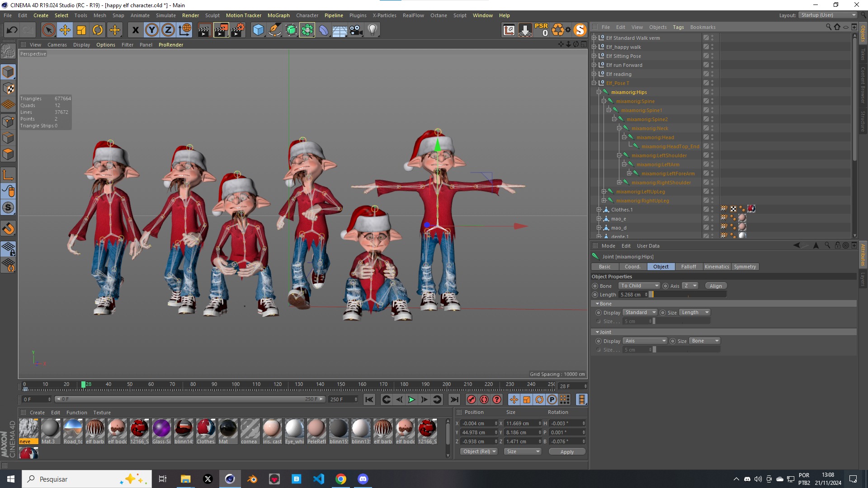Switch to Polygons mode
Screen dimensions: 868x488
tap(8, 154)
